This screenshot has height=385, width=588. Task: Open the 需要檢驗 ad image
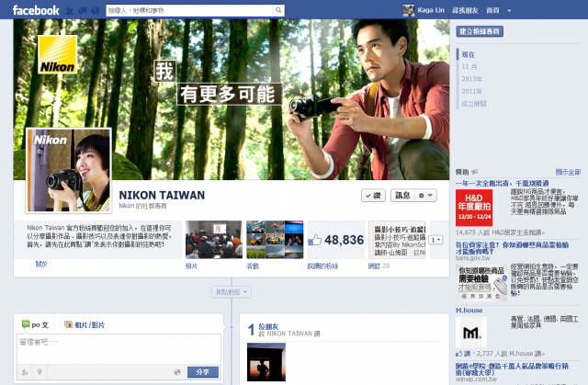(481, 283)
